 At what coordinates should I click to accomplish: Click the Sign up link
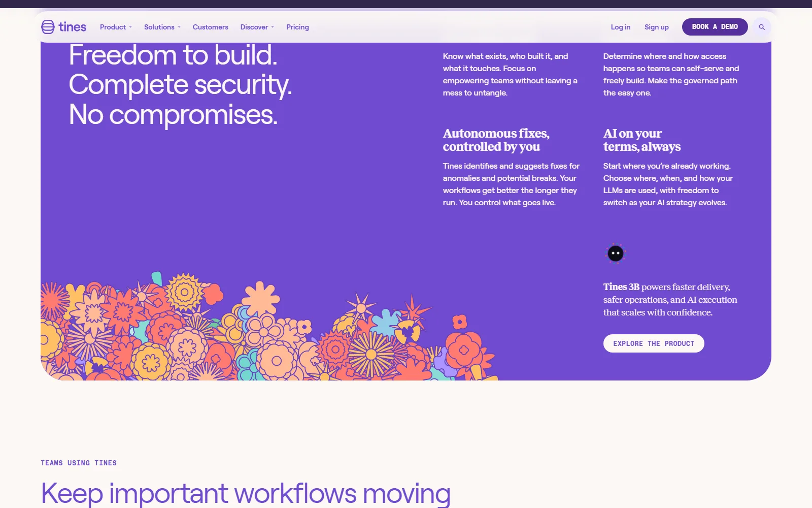(x=656, y=27)
